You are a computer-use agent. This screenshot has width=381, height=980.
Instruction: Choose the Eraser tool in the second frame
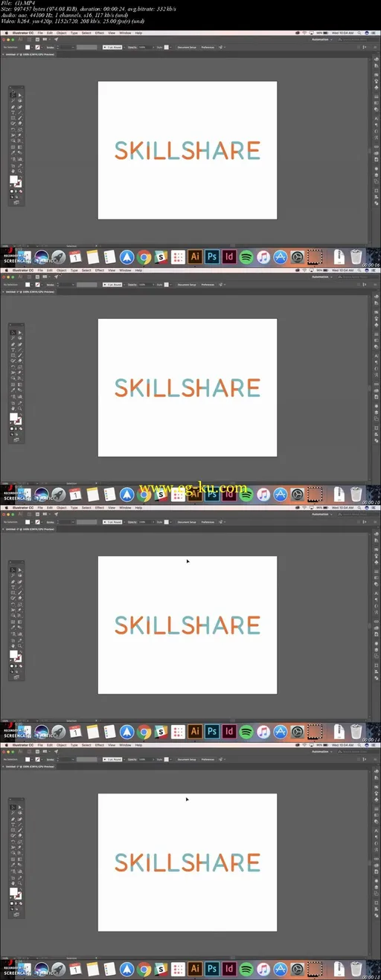click(20, 361)
